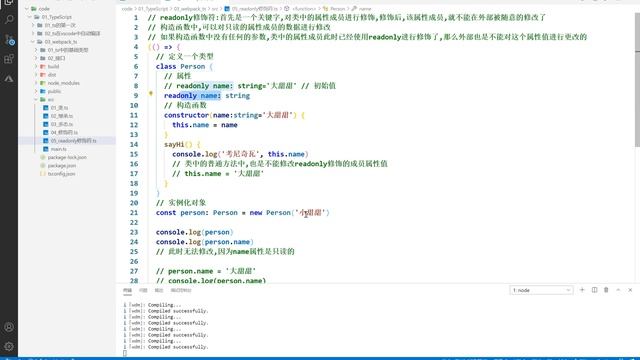Open the Search view in activity bar
640x360 pixels.
pyautogui.click(x=9, y=19)
